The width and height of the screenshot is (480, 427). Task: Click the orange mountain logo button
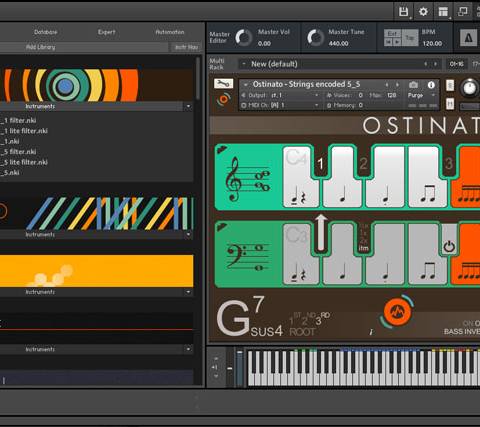pos(397,312)
